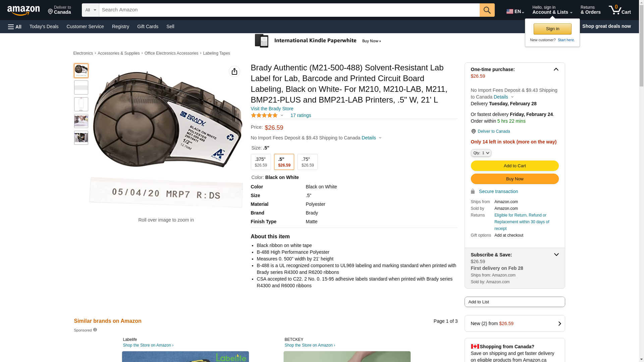Click the Sponsored info icon
The width and height of the screenshot is (644, 362).
click(95, 330)
